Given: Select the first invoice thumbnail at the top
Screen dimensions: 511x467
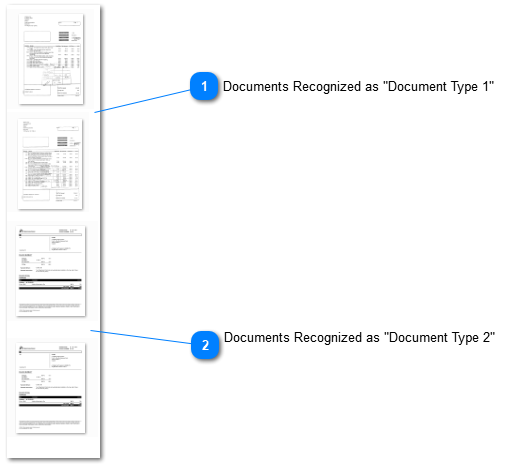Looking at the screenshot, I should [51, 59].
